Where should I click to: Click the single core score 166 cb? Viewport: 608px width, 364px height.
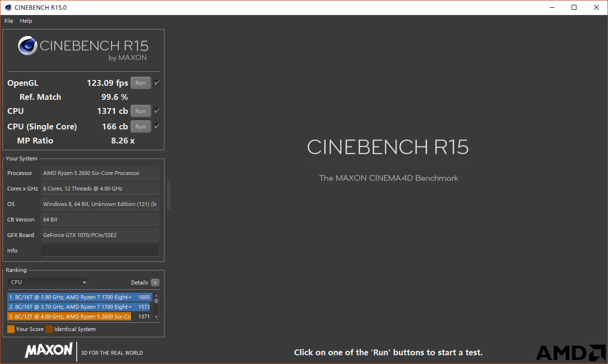point(115,127)
